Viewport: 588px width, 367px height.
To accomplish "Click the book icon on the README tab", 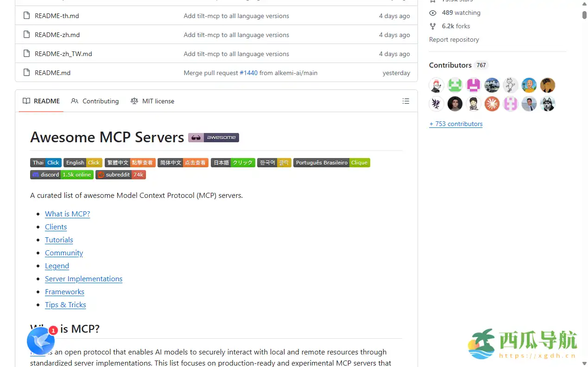I will point(26,101).
